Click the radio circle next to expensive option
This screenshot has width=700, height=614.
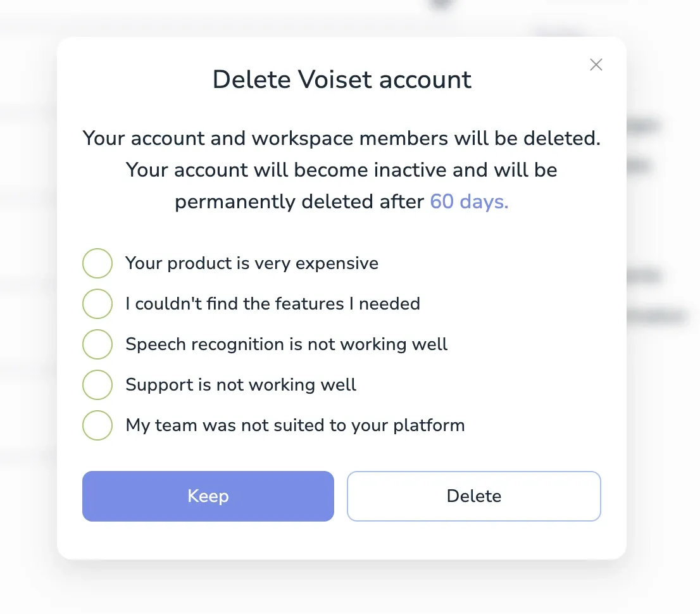97,263
